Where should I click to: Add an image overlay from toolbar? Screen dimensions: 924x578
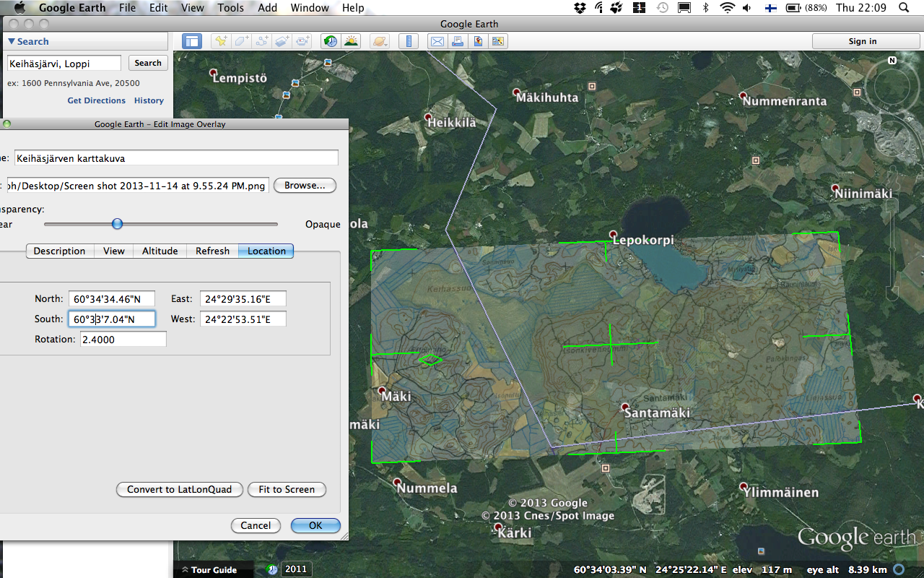tap(283, 41)
